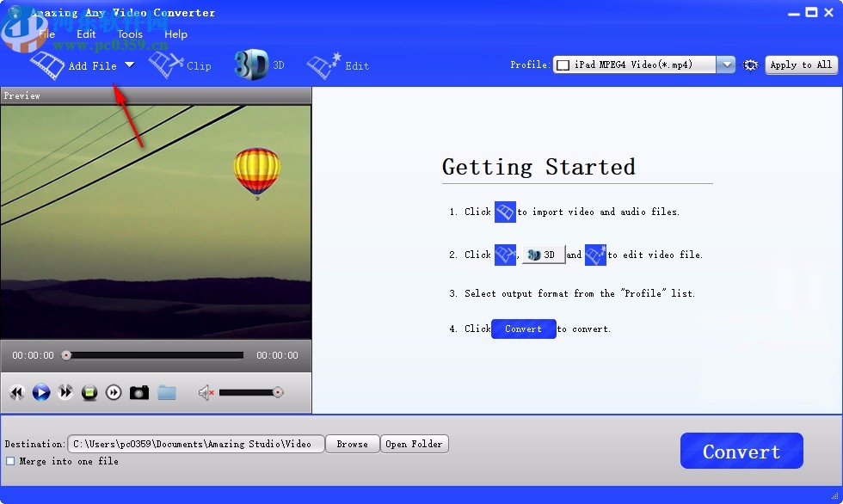Open the Help menu
This screenshot has height=504, width=843.
[x=175, y=34]
